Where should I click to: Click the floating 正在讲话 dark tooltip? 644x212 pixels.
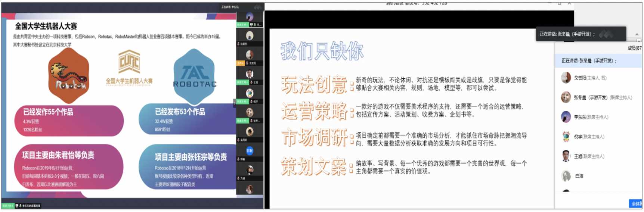[580, 34]
